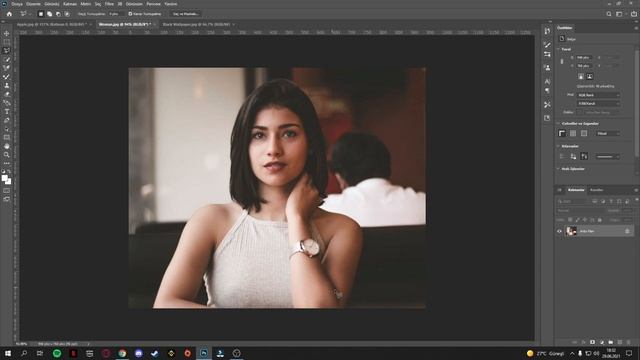Toggle rulers in Cetveller ve Izgaralar
640x360 pixels.
[x=562, y=133]
